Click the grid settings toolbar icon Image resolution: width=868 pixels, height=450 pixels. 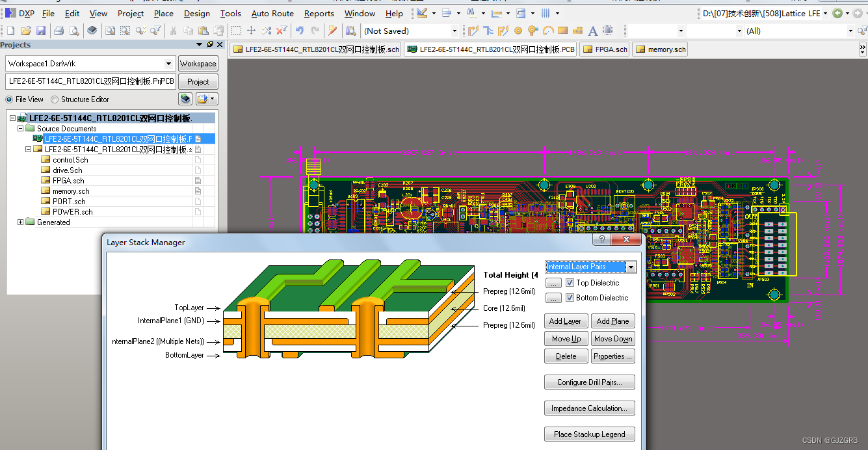(x=545, y=12)
